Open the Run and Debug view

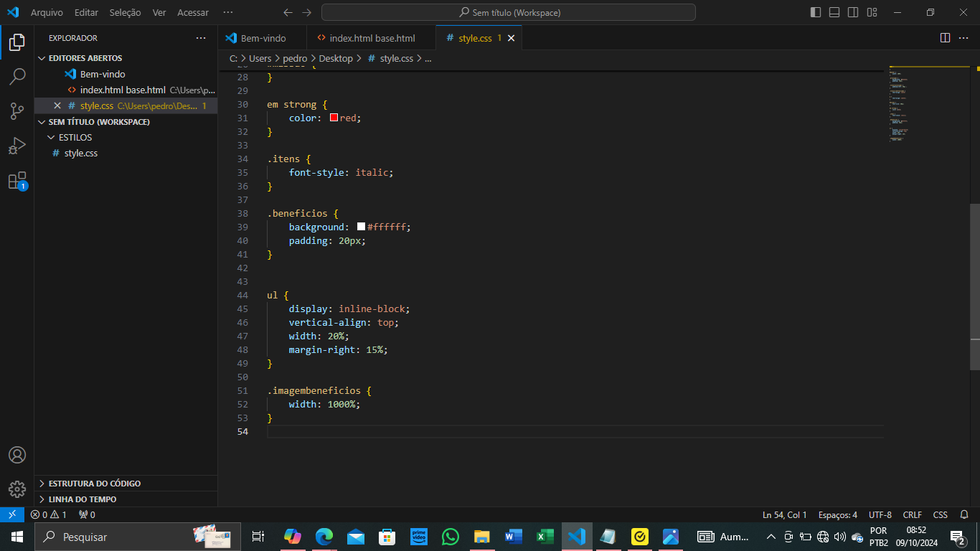[17, 146]
